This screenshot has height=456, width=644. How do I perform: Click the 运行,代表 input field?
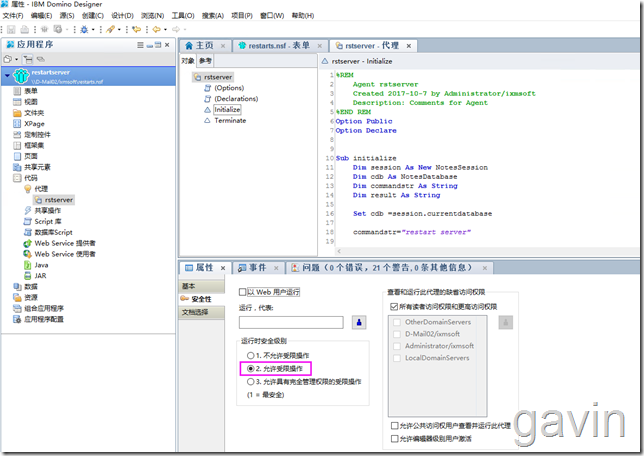pos(291,322)
